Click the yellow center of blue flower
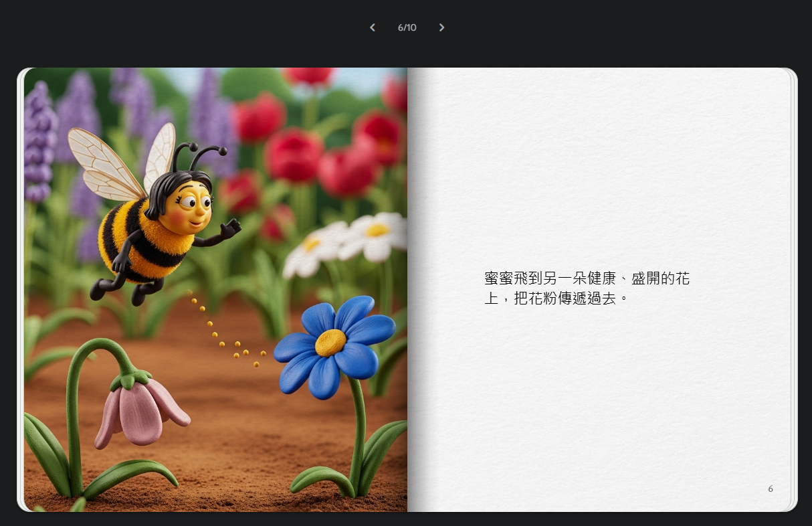The height and width of the screenshot is (526, 812). click(x=330, y=342)
